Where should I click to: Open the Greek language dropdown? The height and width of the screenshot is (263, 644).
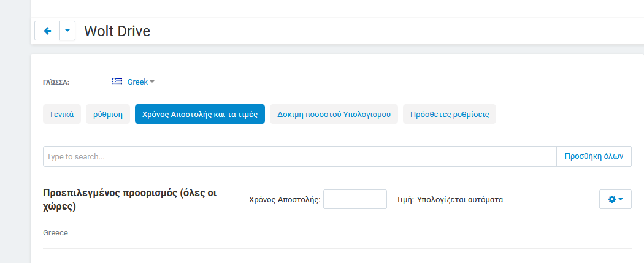pos(141,82)
